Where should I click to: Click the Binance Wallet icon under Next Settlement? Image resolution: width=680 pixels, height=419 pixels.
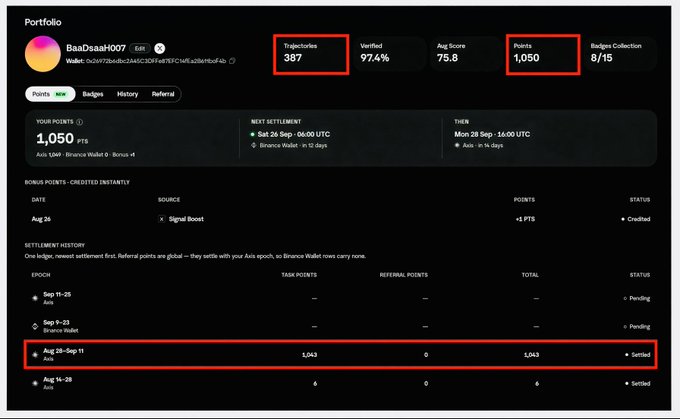click(x=254, y=145)
